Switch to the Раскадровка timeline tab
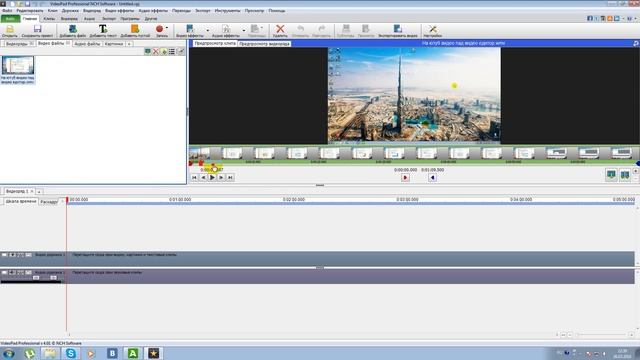The image size is (640, 360). (49, 202)
